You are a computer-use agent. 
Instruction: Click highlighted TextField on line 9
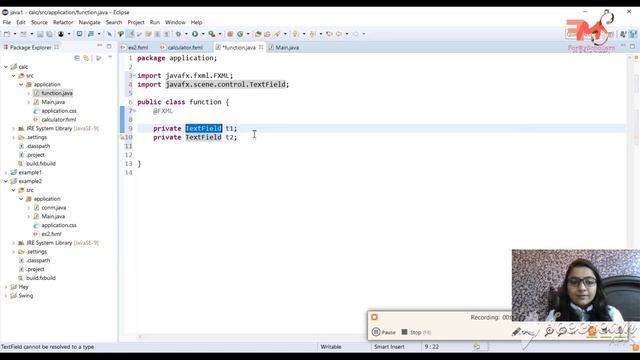(x=203, y=129)
